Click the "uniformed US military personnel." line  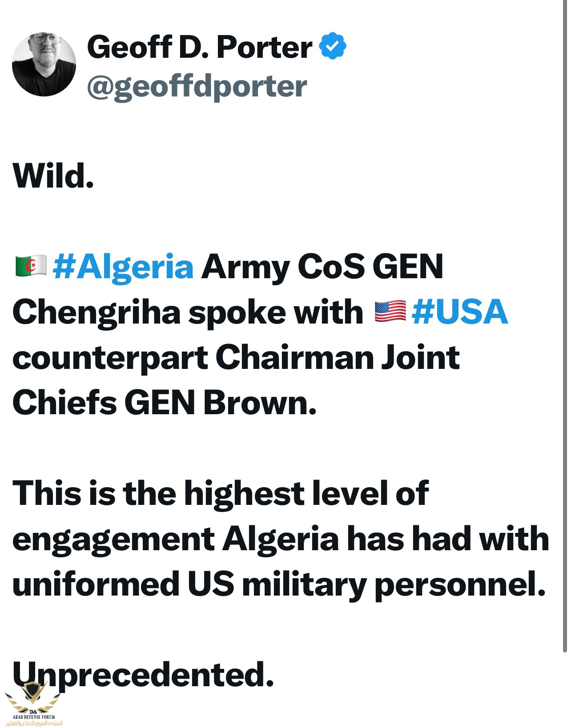point(279,584)
